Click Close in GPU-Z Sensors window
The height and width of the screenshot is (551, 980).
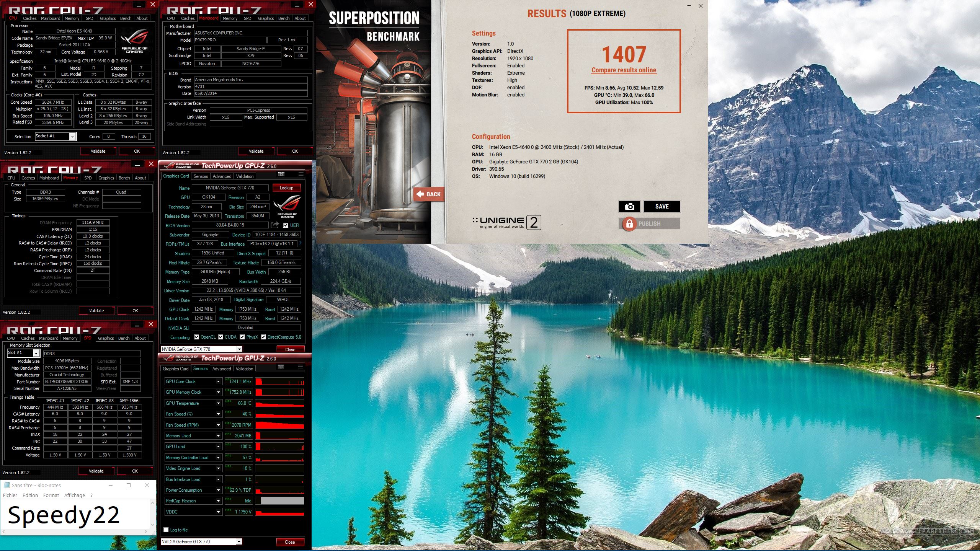(290, 542)
